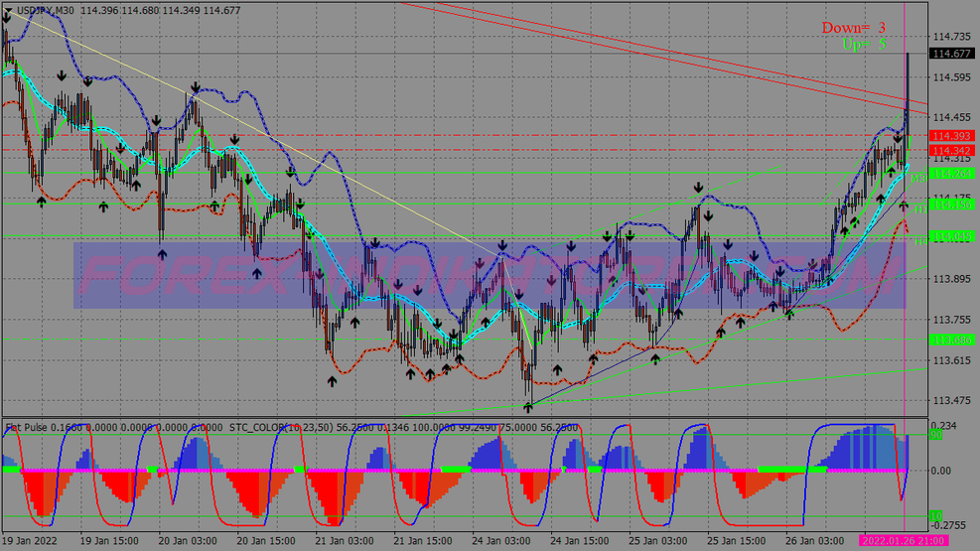
Task: Click the USDJPY,M30 chart title text
Action: 49,10
